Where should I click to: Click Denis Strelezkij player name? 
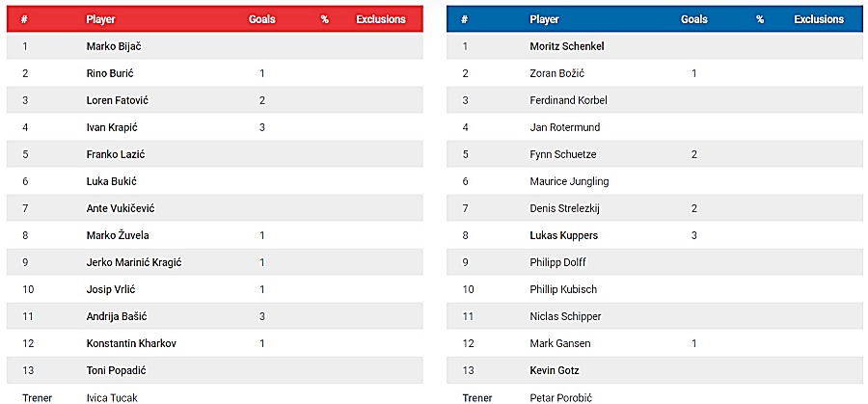click(x=564, y=208)
